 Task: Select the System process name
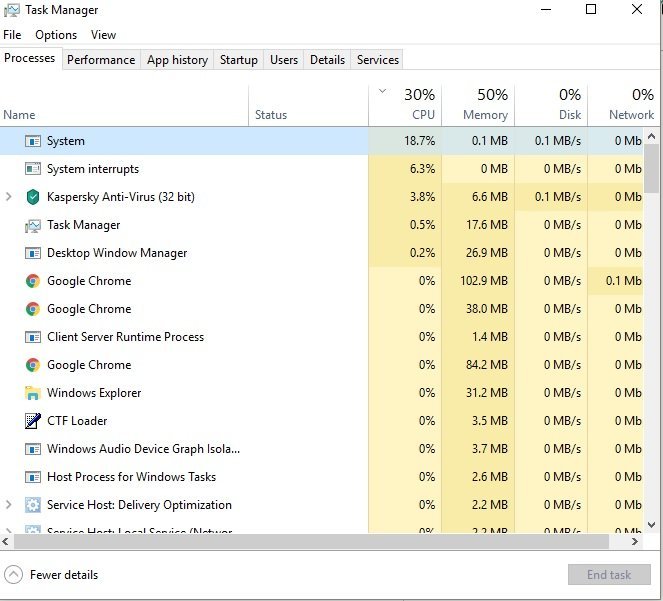tap(66, 141)
